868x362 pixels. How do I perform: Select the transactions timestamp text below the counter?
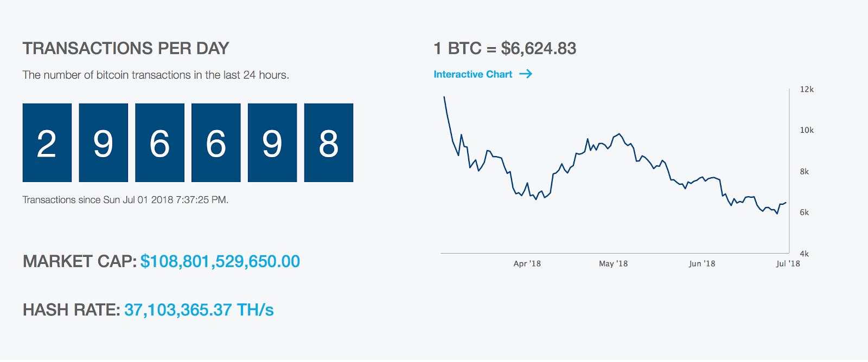click(125, 199)
